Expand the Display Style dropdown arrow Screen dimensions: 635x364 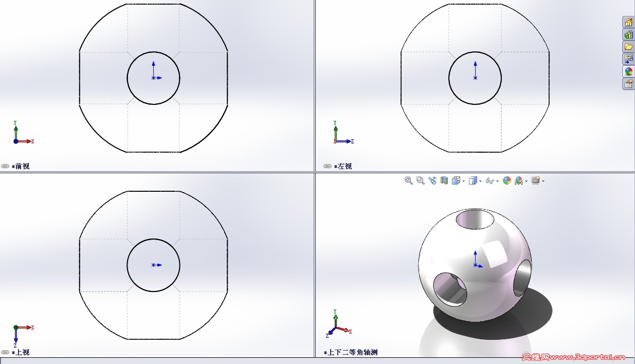coord(480,180)
